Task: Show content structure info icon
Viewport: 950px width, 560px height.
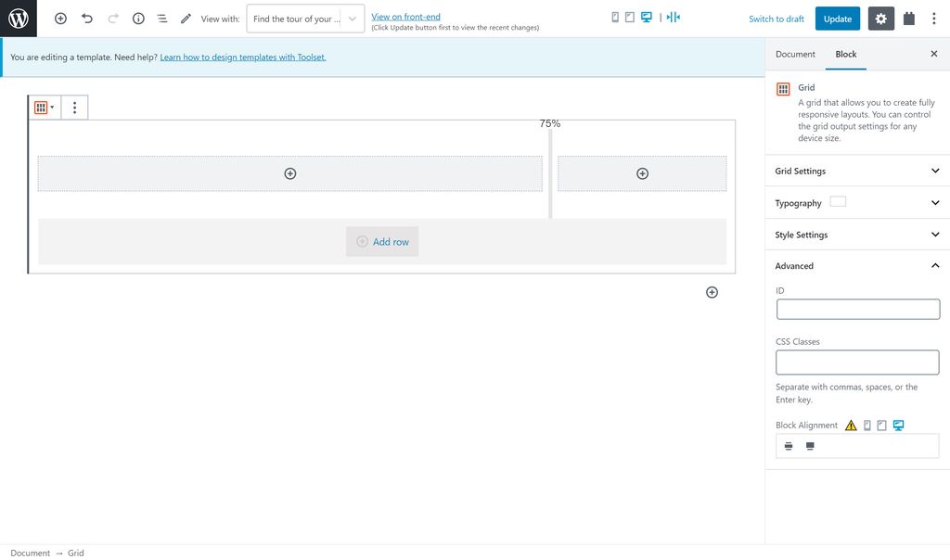Action: (x=139, y=19)
